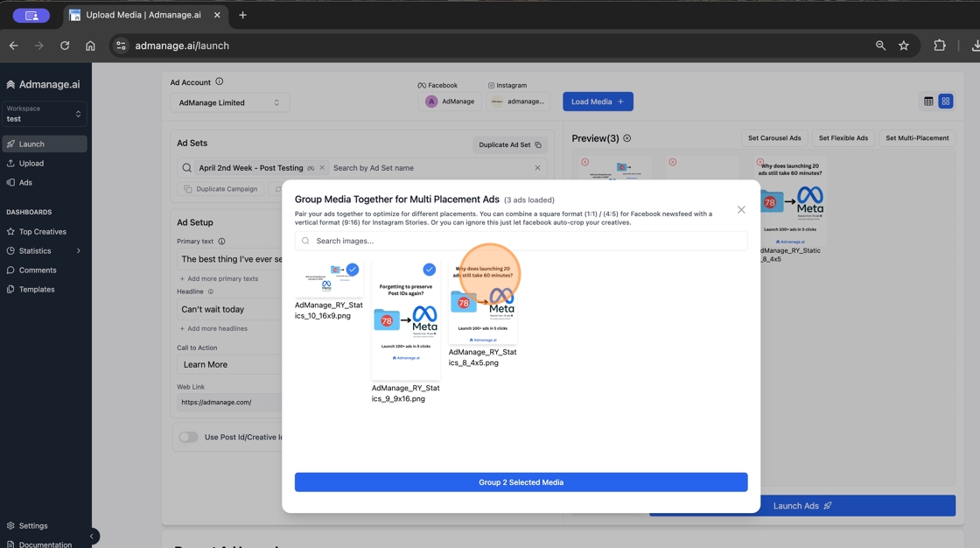Remove April 2nd Week - Post Testing tag

322,168
